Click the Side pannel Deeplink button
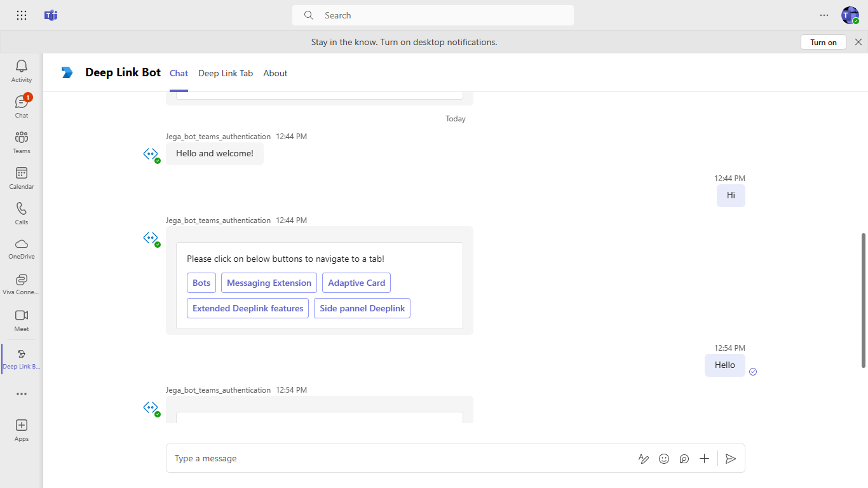This screenshot has width=868, height=488. [x=362, y=308]
